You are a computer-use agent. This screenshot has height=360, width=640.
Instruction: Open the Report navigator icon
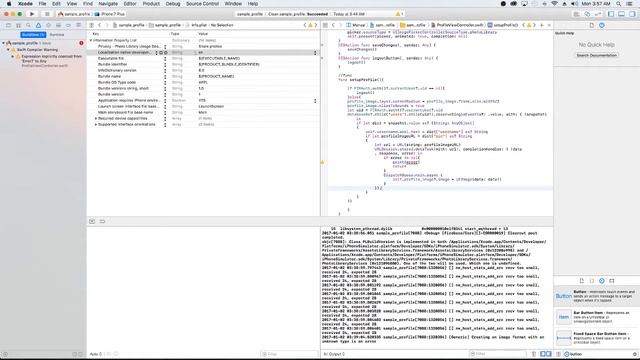coord(78,25)
